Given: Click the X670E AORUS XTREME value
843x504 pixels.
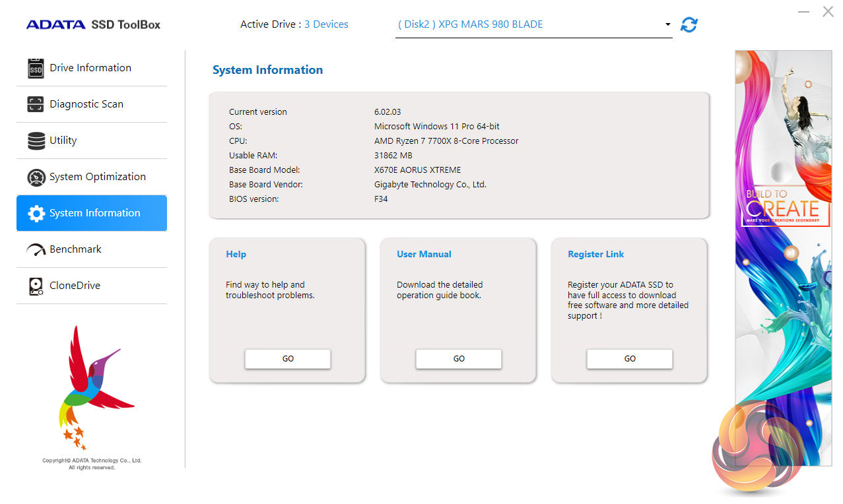Looking at the screenshot, I should (417, 170).
